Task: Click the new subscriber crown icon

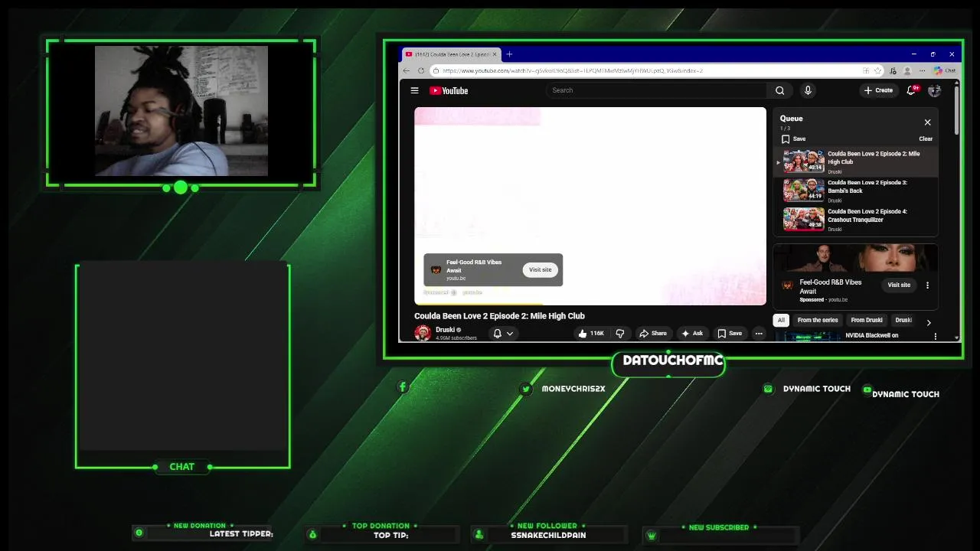Action: pos(652,536)
